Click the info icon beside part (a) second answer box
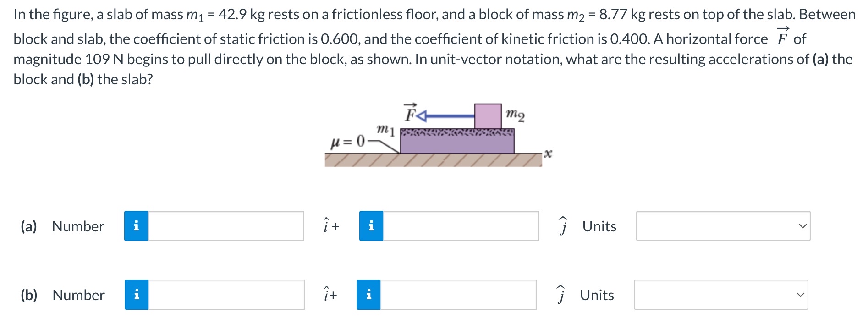This screenshot has height=329, width=868. (372, 226)
